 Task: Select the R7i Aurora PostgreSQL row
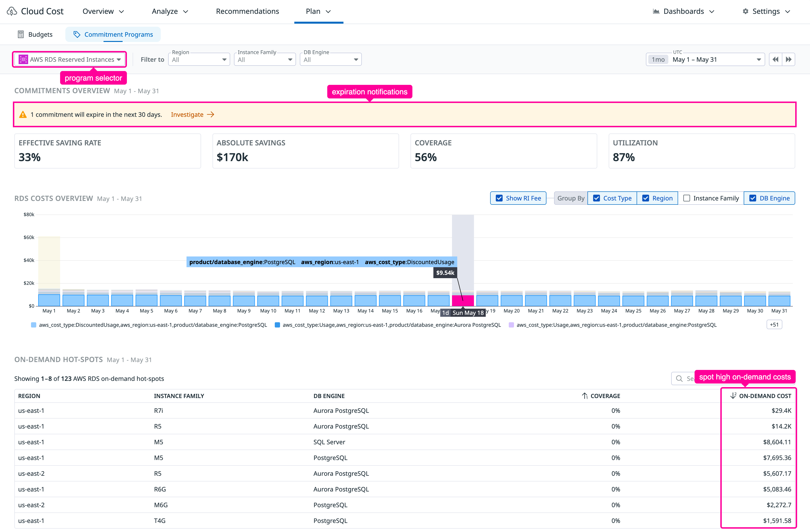[405, 411]
